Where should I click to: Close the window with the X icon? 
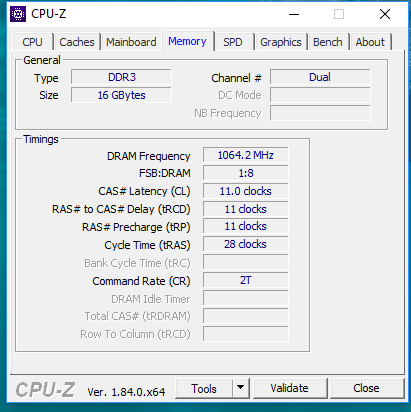tap(385, 14)
